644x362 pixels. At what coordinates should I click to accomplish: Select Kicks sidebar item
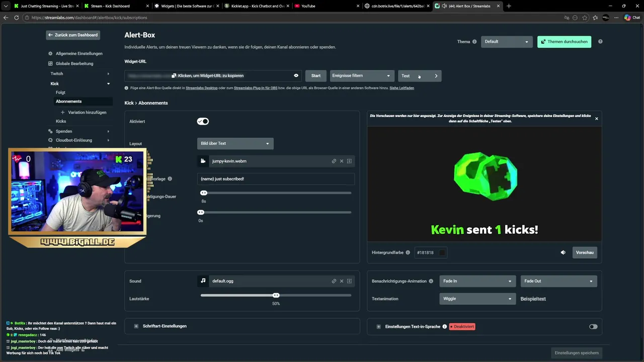click(x=61, y=121)
